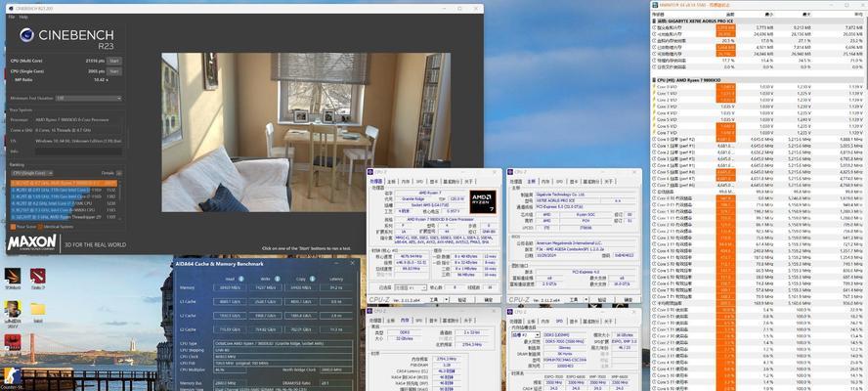Open the Dota 2 desktop shortcut
The image size is (868, 391).
pos(38,276)
